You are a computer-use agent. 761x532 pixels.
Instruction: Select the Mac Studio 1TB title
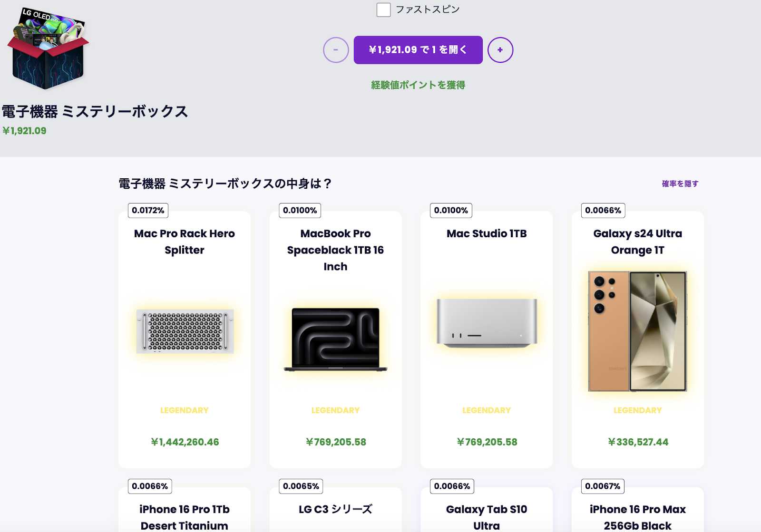(x=487, y=233)
